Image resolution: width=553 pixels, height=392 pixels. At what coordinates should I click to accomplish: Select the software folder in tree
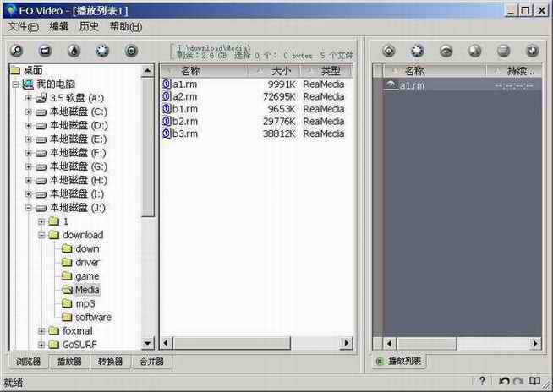point(93,318)
